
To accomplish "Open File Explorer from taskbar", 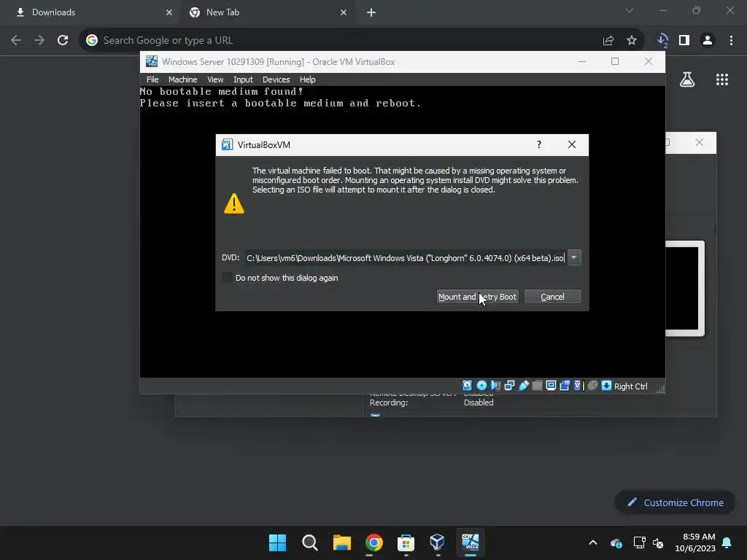I will (x=341, y=542).
